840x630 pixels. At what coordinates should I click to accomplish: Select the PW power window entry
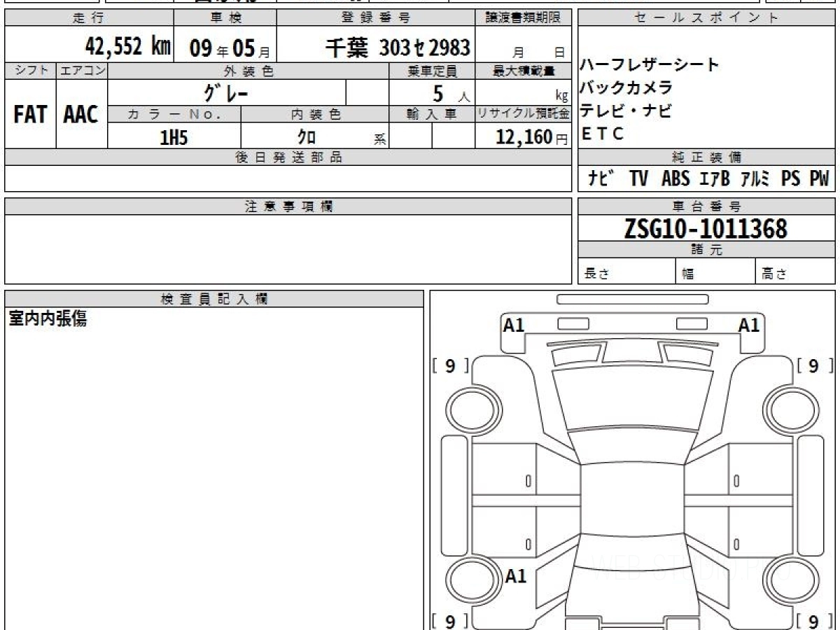(x=819, y=179)
